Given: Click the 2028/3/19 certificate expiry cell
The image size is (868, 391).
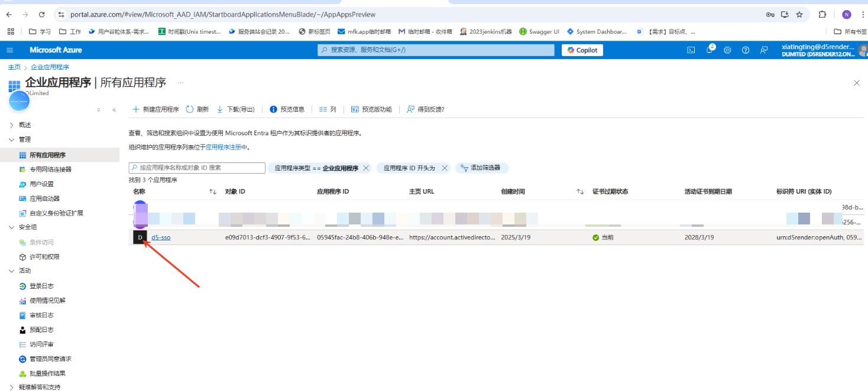Looking at the screenshot, I should (x=699, y=237).
